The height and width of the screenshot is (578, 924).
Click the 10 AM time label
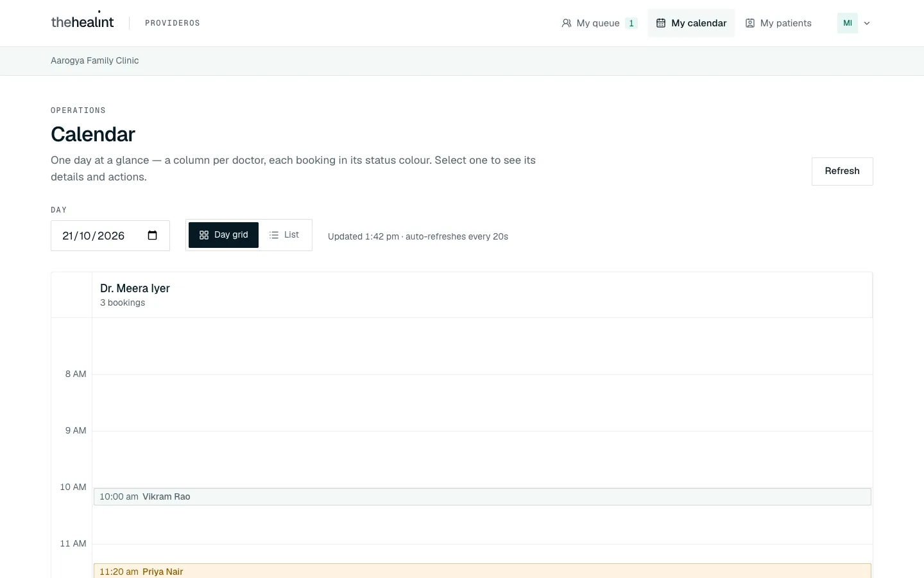coord(73,487)
